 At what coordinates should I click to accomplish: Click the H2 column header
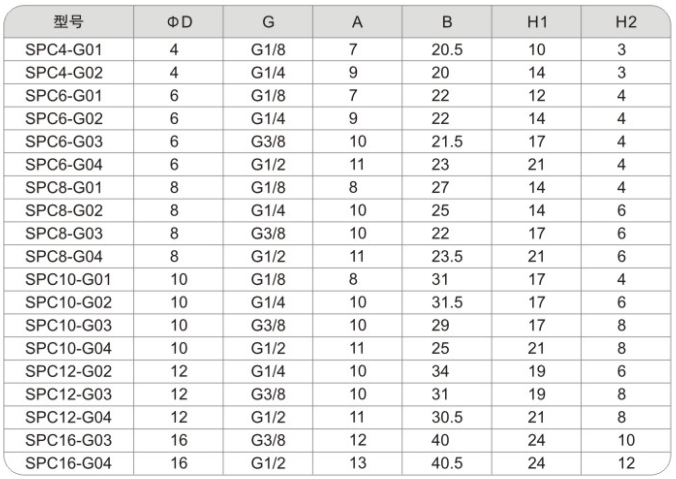click(x=626, y=22)
